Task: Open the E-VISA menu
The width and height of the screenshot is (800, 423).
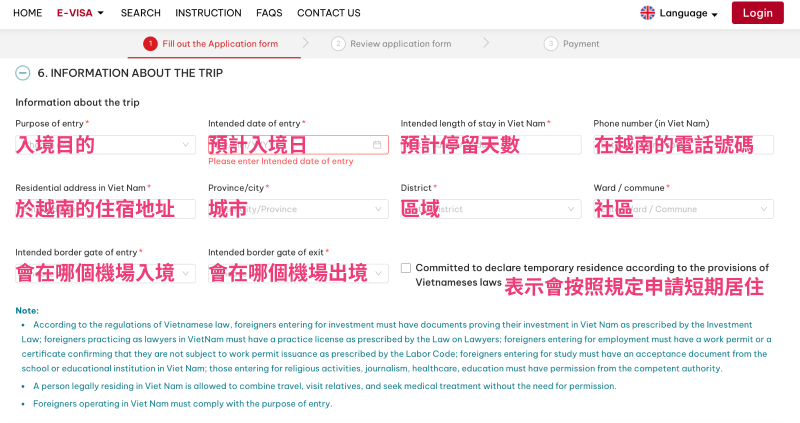Action: coord(80,13)
